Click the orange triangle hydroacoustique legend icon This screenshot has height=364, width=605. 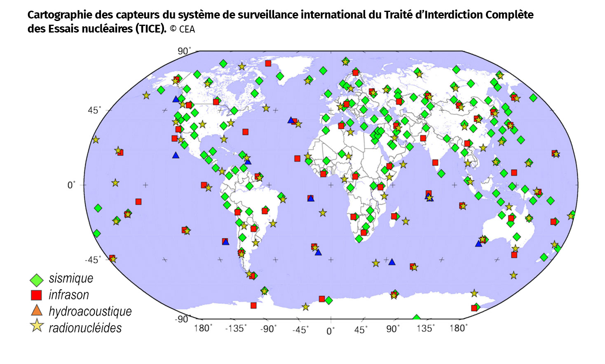[37, 310]
